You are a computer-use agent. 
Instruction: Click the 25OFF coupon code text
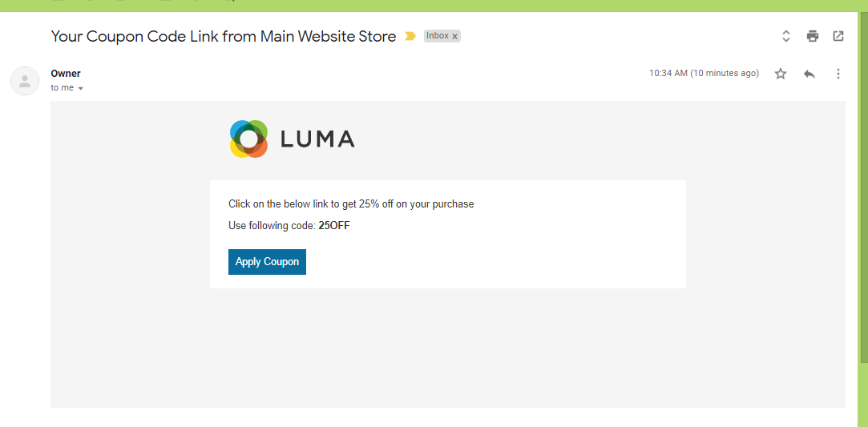pos(334,226)
